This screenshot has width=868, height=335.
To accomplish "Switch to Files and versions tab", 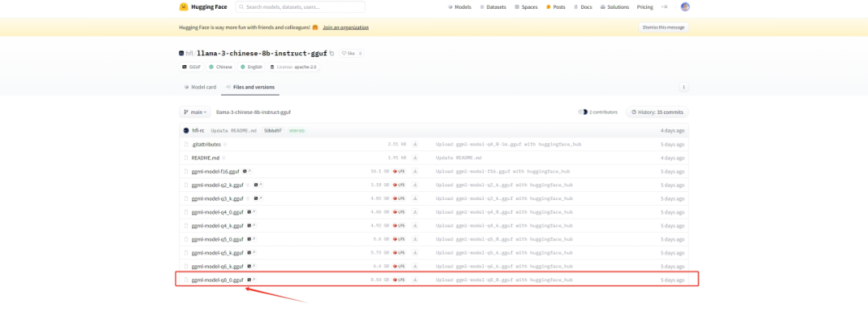I will pyautogui.click(x=250, y=87).
